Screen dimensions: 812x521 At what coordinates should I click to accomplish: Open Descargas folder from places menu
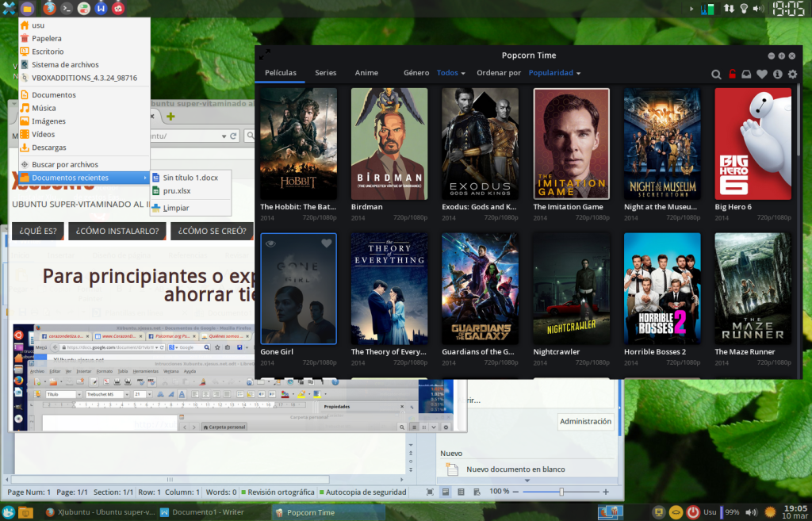pos(84,147)
